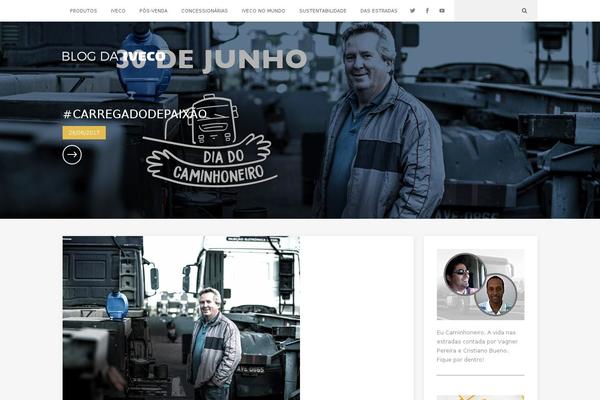Screen dimensions: 600x400
Task: Open the IVECO menu item
Action: point(118,11)
